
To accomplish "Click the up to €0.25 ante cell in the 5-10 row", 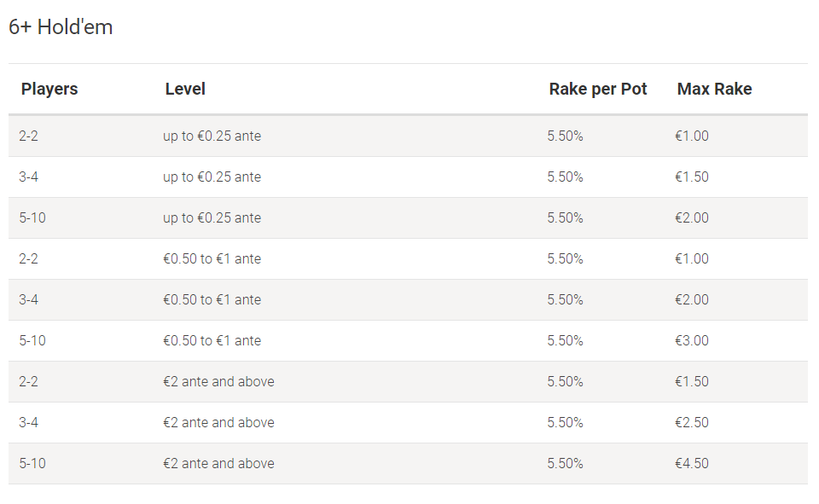I will tap(212, 217).
